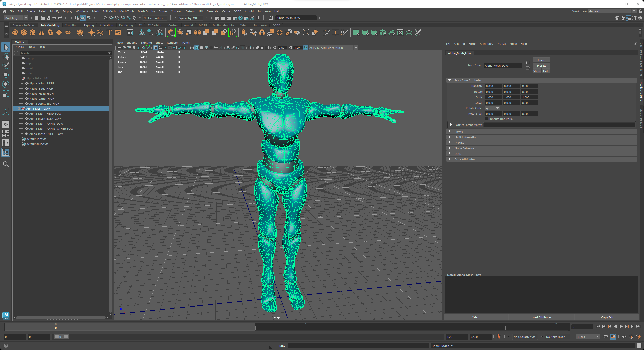Viewport: 644px width, 350px height.
Task: Click the Multi-Cut knife shelf icon
Action: 327,33
